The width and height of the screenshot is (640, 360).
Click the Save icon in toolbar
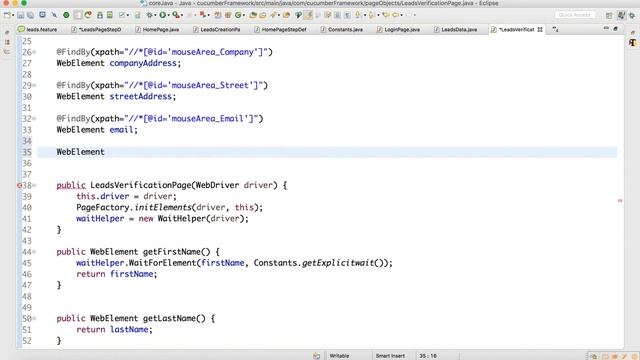(20, 15)
